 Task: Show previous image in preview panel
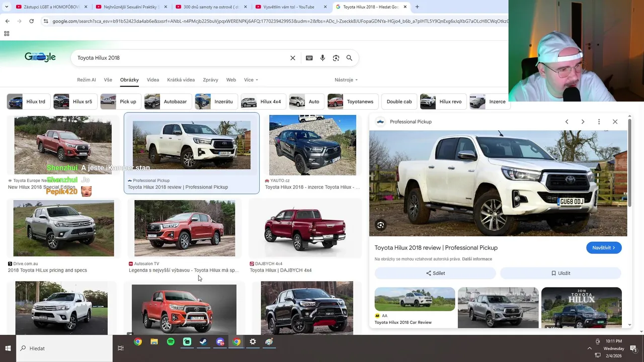[567, 122]
